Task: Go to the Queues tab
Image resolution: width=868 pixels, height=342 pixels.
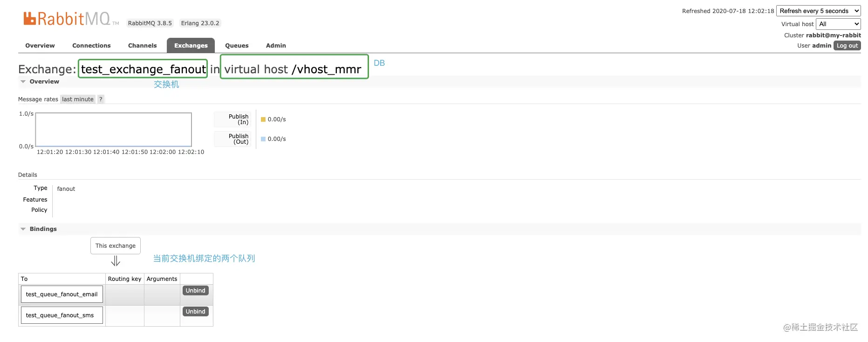Action: [237, 46]
